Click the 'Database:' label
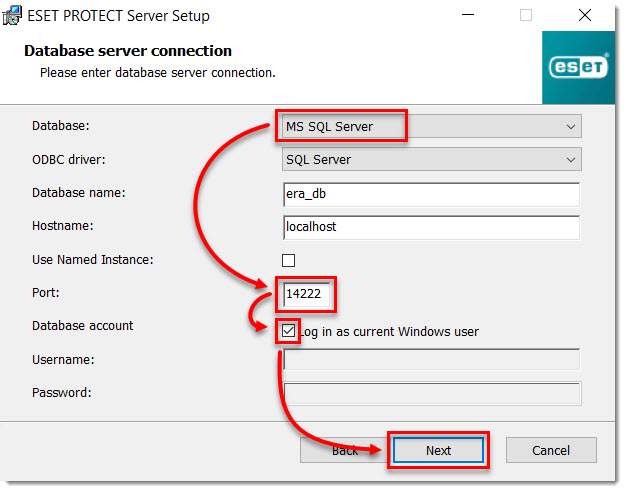The height and width of the screenshot is (491, 625). point(61,126)
